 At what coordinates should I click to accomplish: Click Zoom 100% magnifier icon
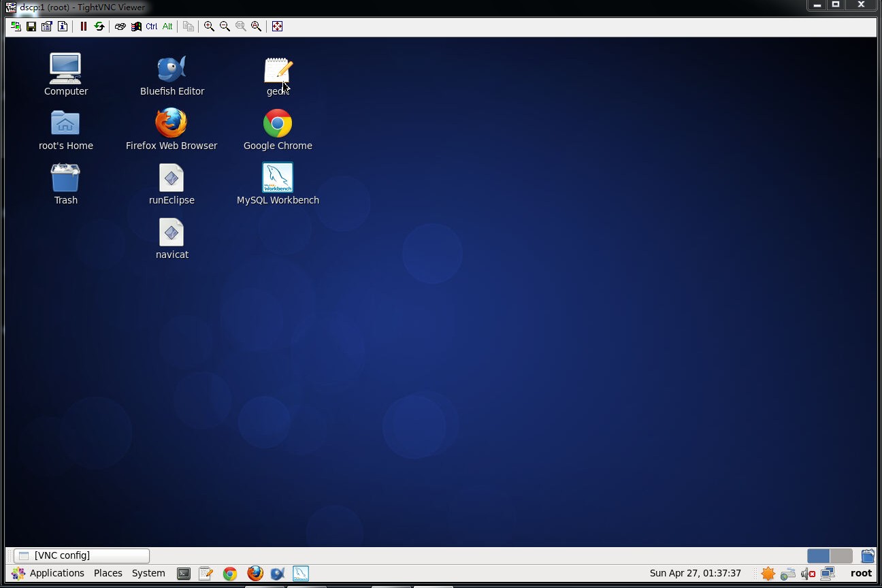240,27
